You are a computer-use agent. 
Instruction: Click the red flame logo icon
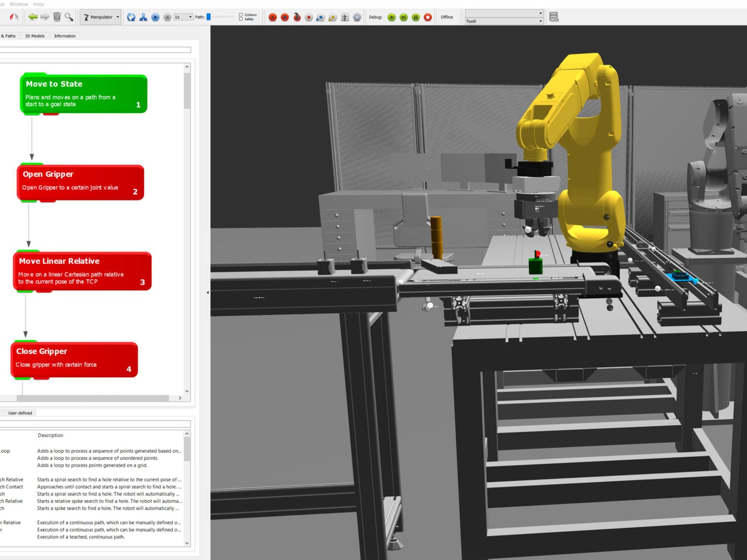click(x=14, y=17)
